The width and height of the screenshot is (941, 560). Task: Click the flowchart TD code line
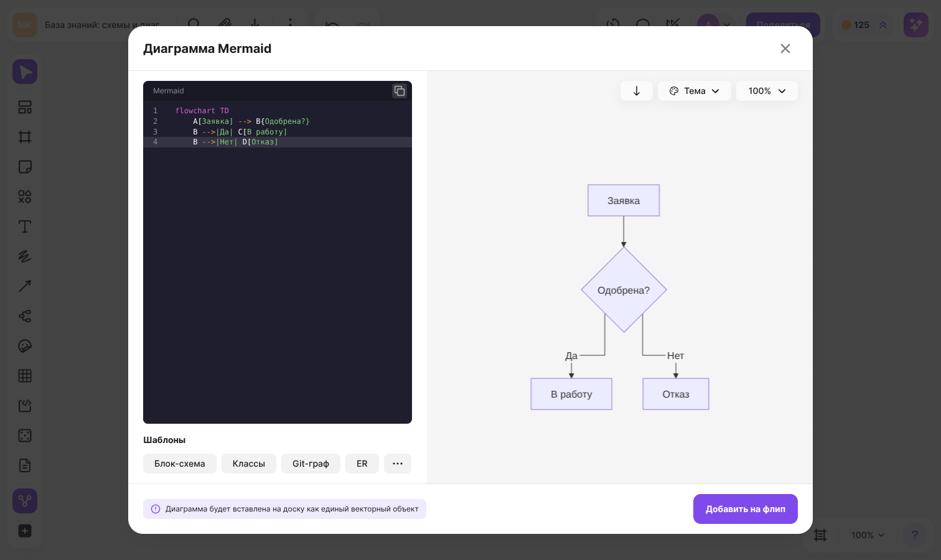[x=278, y=111]
